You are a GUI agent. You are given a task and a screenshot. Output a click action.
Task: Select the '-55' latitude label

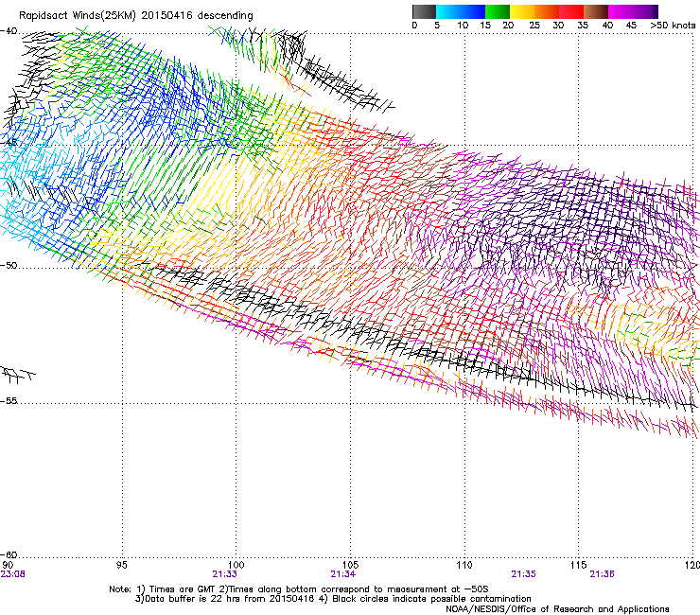tap(9, 400)
